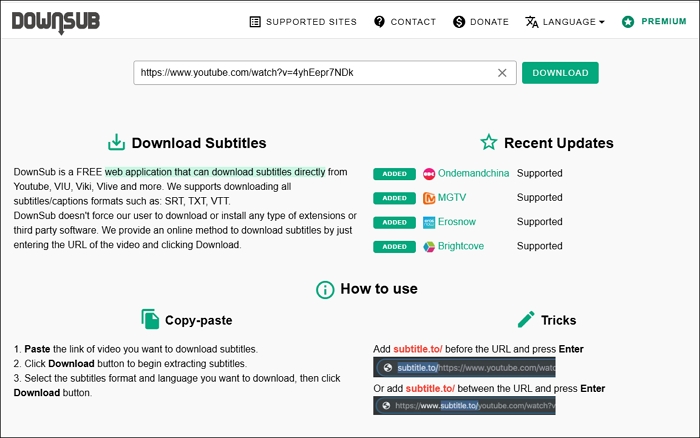Click the 'Download Subtitles' heading text
Viewport: 700px width, 438px height.
(x=199, y=143)
